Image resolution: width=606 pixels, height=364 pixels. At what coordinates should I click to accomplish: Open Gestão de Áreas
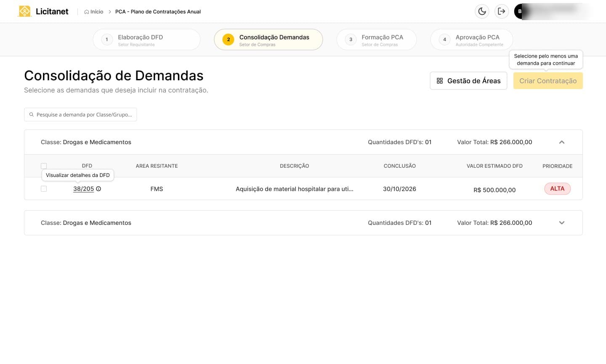point(468,81)
